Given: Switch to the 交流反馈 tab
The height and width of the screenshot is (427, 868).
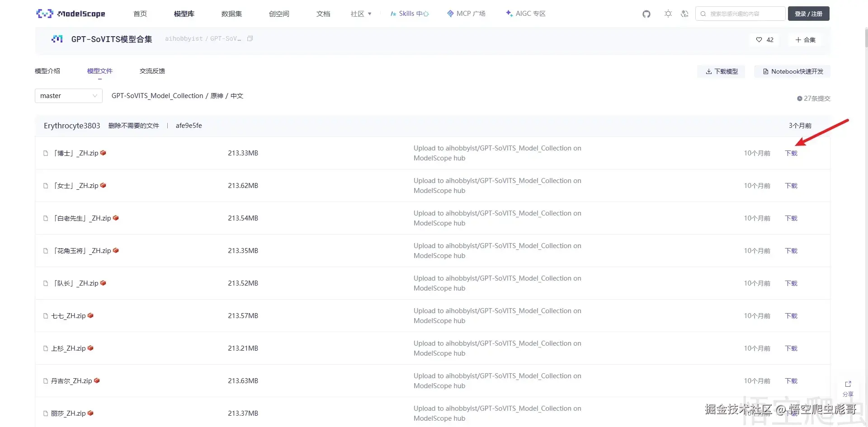Looking at the screenshot, I should click(152, 71).
